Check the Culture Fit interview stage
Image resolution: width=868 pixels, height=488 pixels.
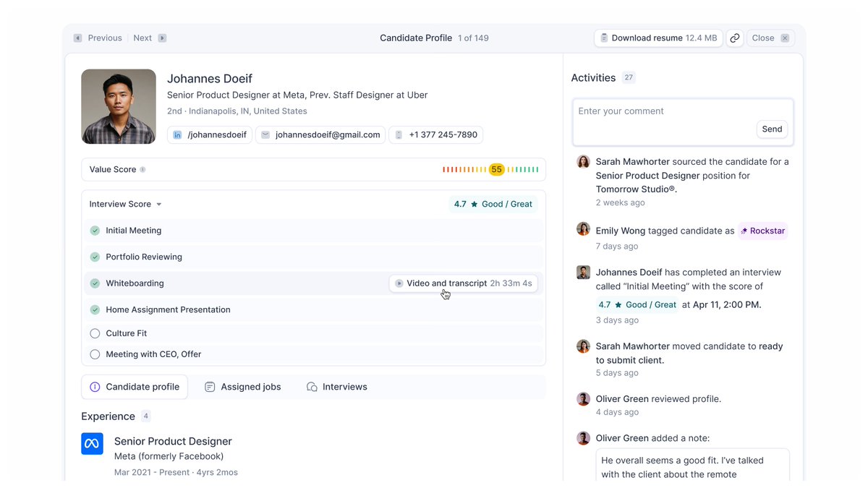pyautogui.click(x=95, y=334)
